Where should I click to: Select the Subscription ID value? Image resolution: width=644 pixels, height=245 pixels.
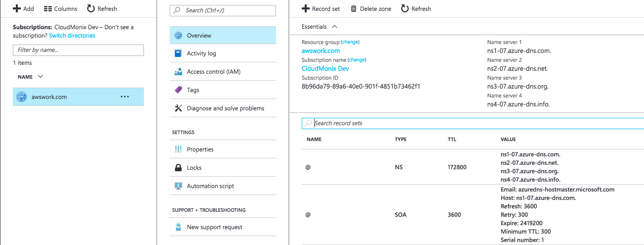coord(361,87)
